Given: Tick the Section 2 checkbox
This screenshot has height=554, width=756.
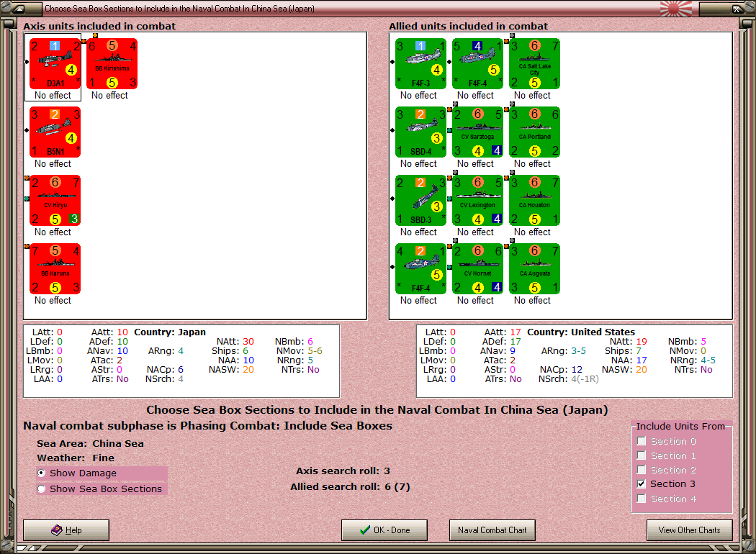Looking at the screenshot, I should click(x=642, y=470).
